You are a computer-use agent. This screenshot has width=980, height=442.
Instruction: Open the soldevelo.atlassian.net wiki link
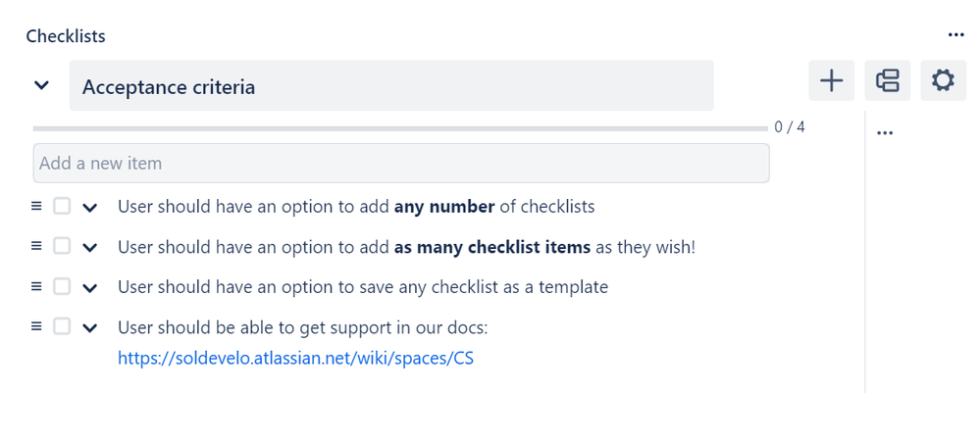pyautogui.click(x=295, y=359)
